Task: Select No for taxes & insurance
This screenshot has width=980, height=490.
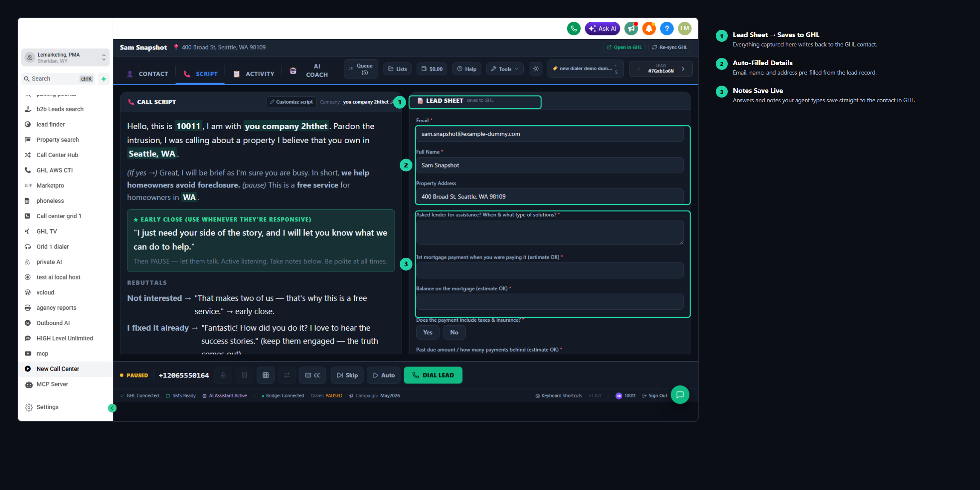Action: [454, 333]
